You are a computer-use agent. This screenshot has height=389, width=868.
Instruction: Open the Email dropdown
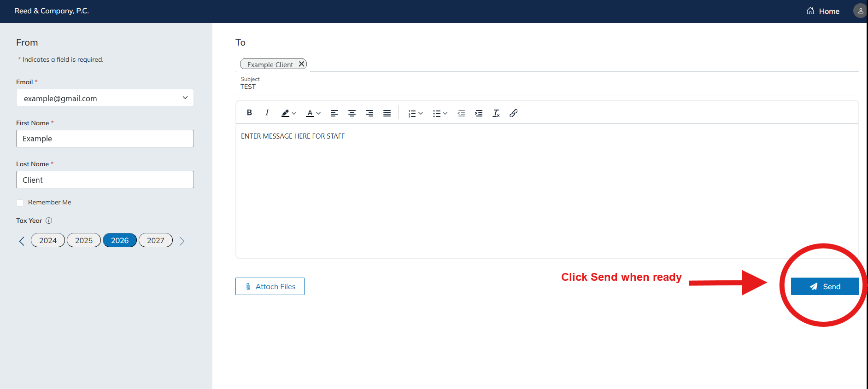tap(105, 98)
